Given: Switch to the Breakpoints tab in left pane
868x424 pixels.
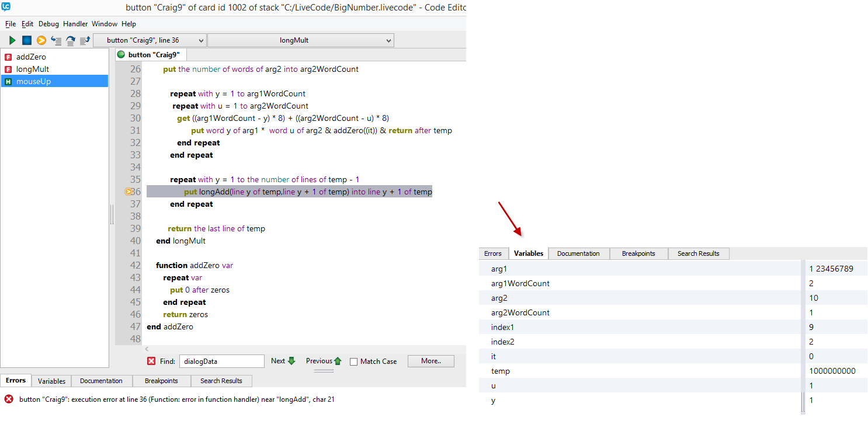Looking at the screenshot, I should (161, 381).
